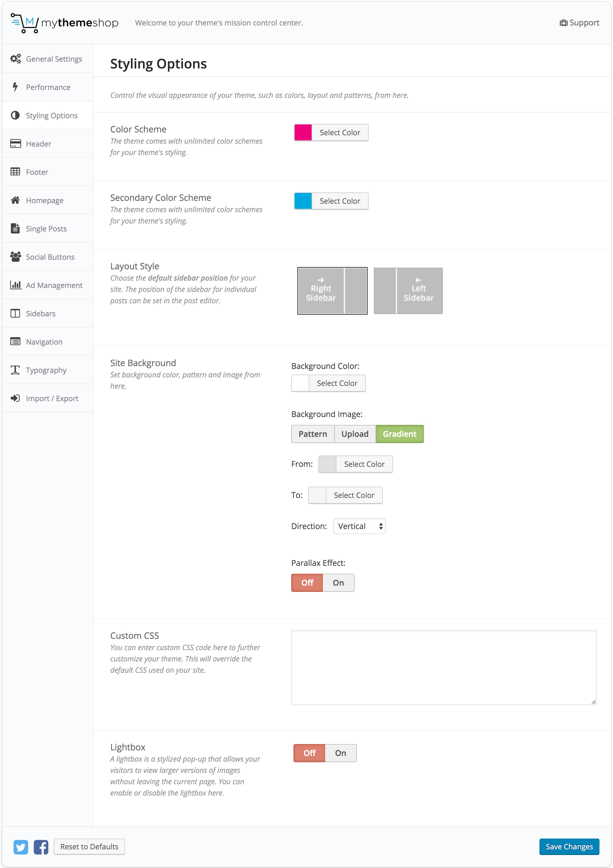Switch to the Pattern background tab

313,434
